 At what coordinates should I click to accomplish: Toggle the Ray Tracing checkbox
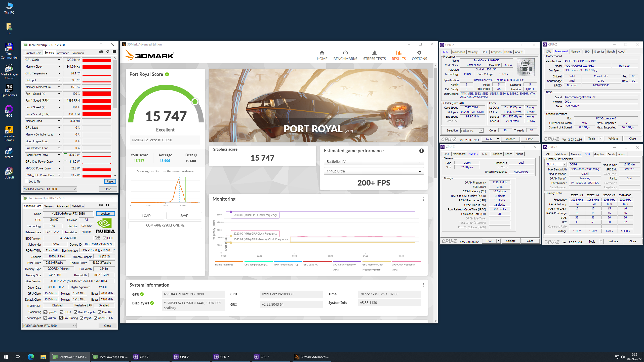click(61, 318)
